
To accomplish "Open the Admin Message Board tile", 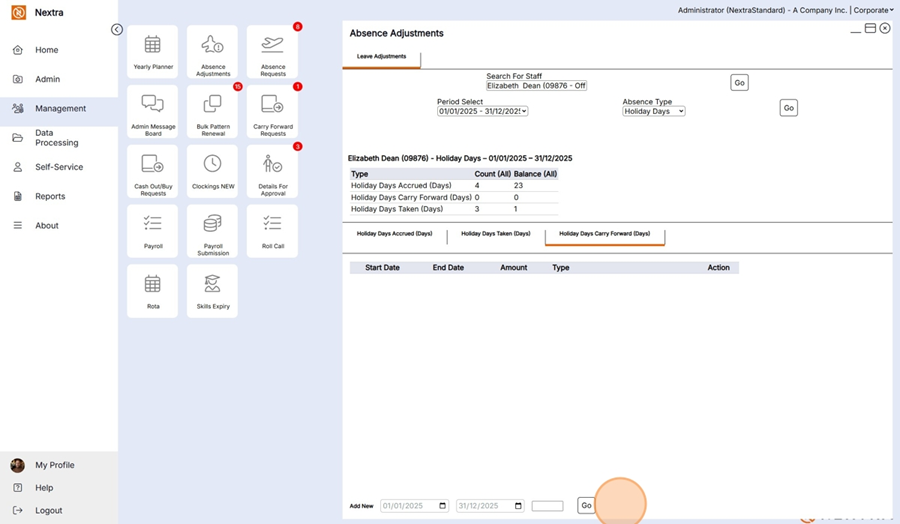I will (x=153, y=112).
